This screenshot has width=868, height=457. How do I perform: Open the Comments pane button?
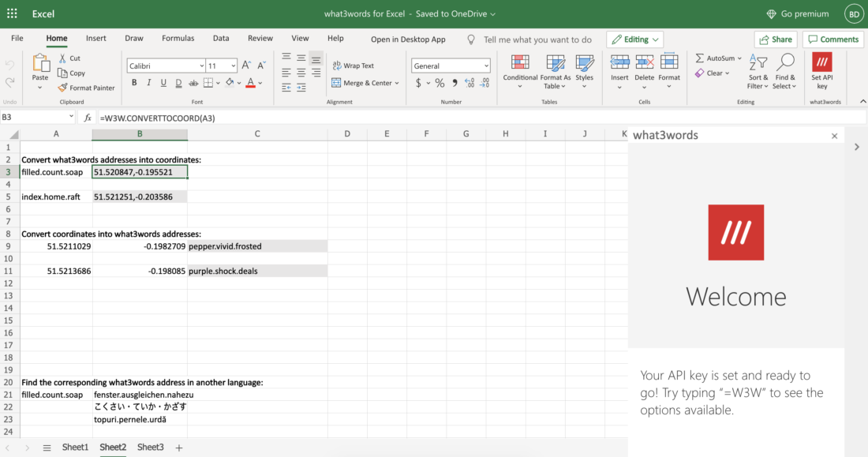[x=834, y=39]
